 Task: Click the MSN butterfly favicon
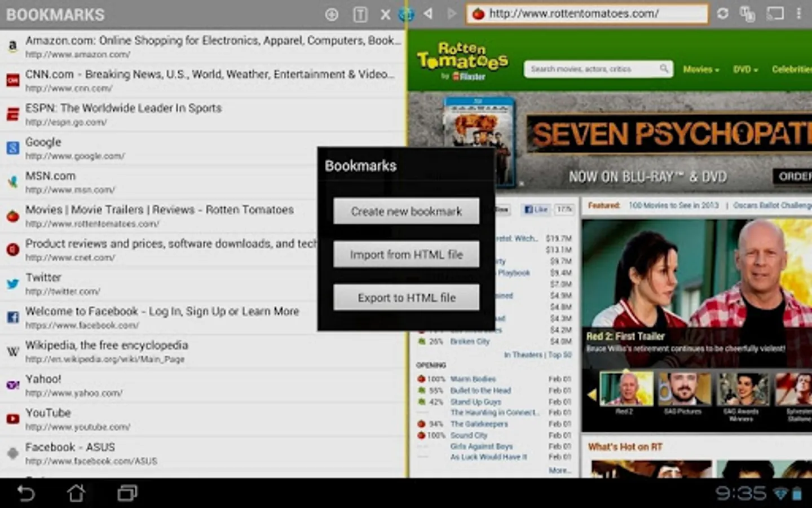(x=12, y=182)
